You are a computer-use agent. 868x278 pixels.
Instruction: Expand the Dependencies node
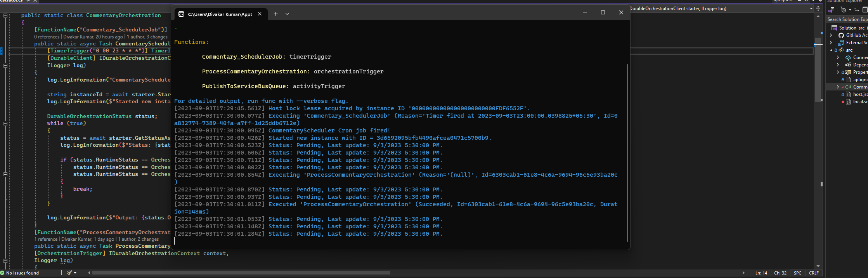pos(838,65)
